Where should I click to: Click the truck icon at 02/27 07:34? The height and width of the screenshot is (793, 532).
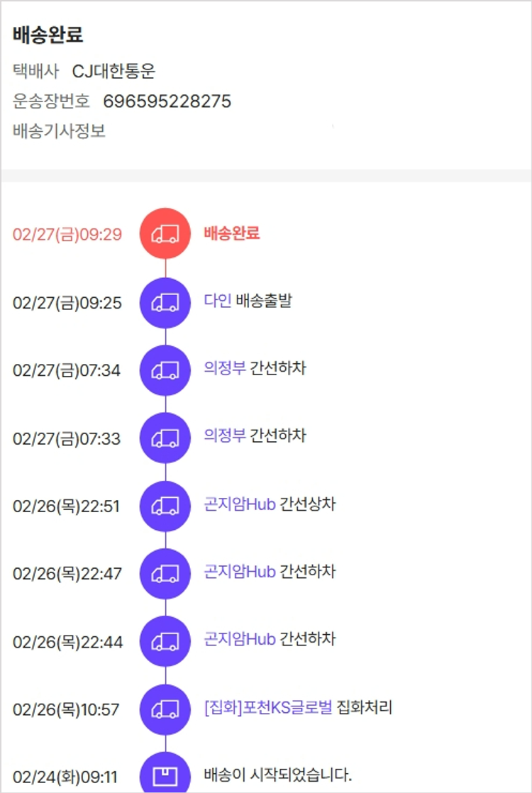(x=165, y=370)
